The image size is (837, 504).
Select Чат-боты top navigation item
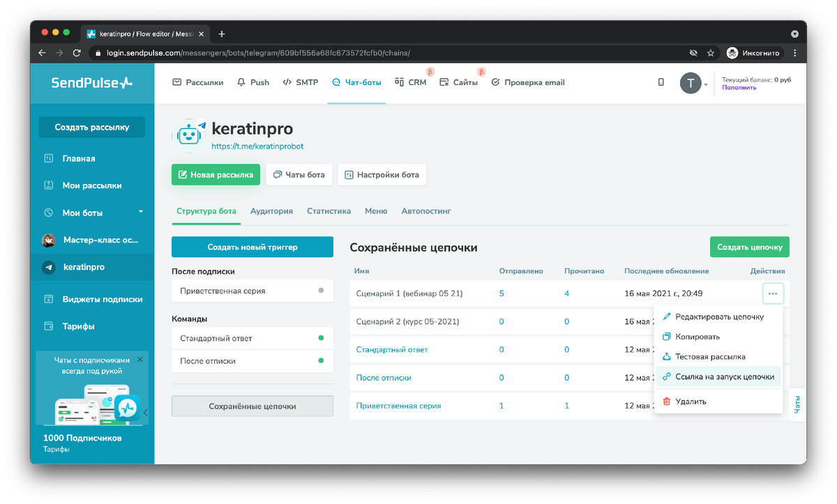pos(356,82)
